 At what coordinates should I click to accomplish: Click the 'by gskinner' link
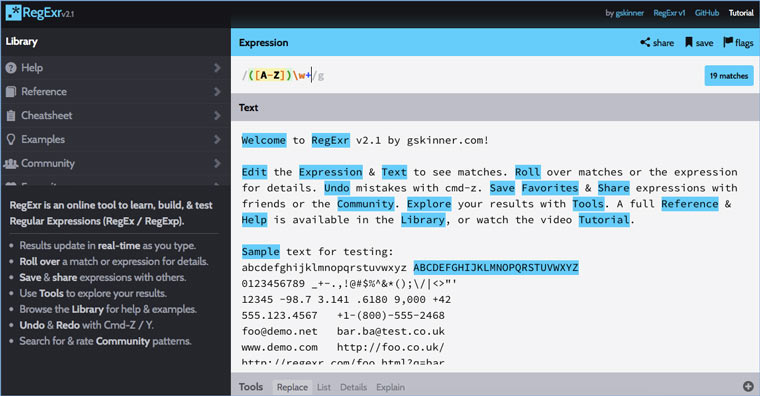[624, 13]
